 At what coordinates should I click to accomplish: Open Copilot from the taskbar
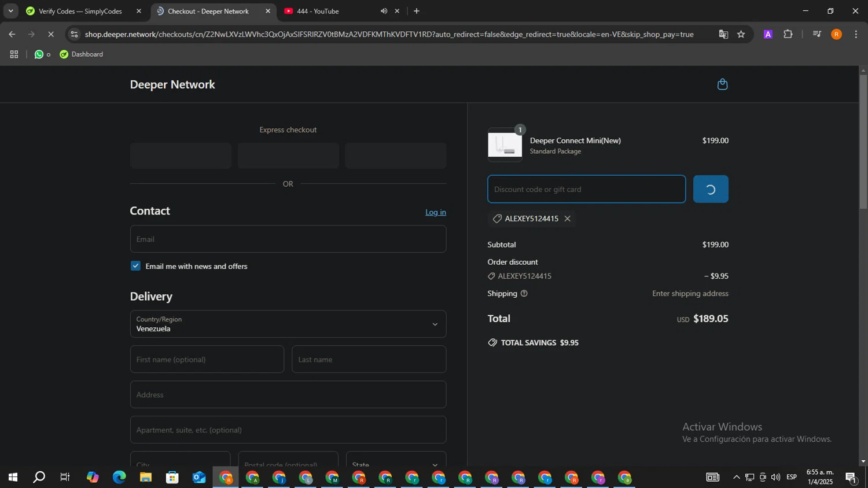[93, 478]
